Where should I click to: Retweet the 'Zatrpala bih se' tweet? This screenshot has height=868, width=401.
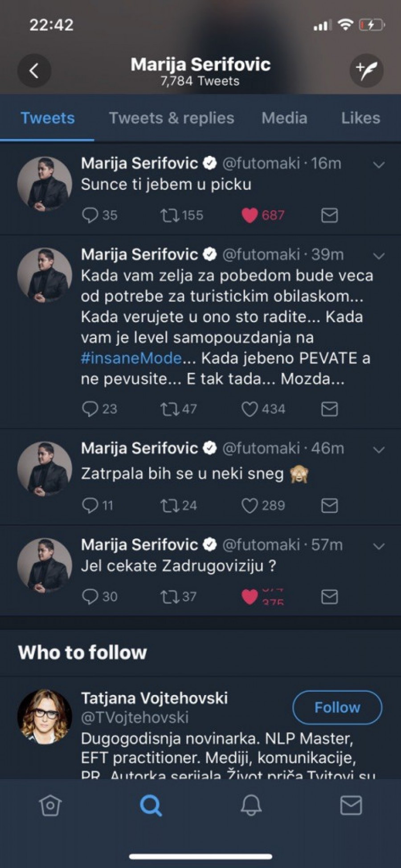(169, 506)
